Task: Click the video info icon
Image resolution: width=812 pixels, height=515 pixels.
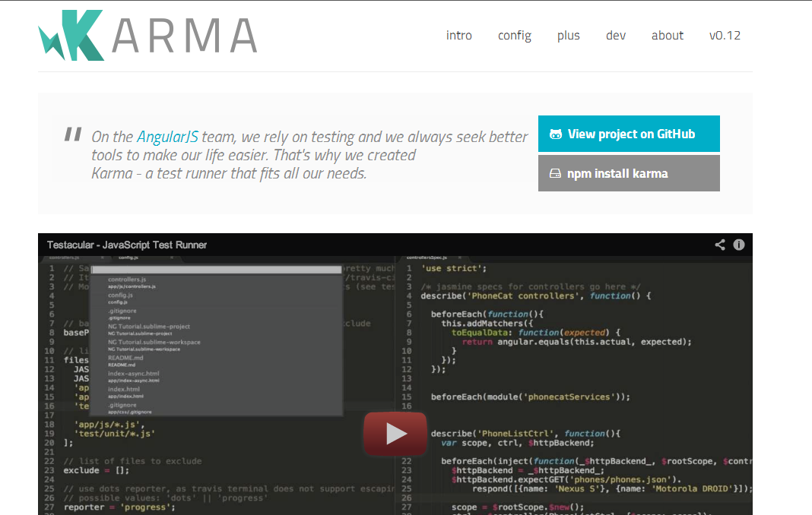Action: [739, 245]
